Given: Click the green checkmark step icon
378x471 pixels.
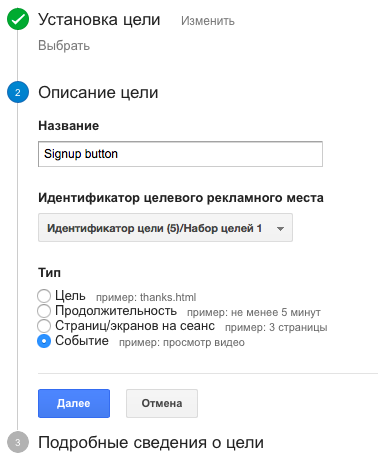Looking at the screenshot, I should tap(18, 19).
